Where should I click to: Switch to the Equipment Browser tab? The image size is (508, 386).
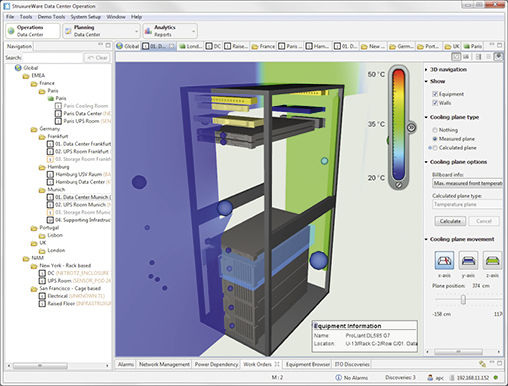tap(308, 364)
